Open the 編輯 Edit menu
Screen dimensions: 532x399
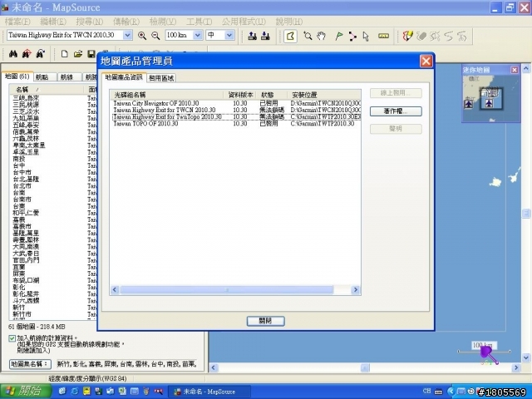coord(53,22)
